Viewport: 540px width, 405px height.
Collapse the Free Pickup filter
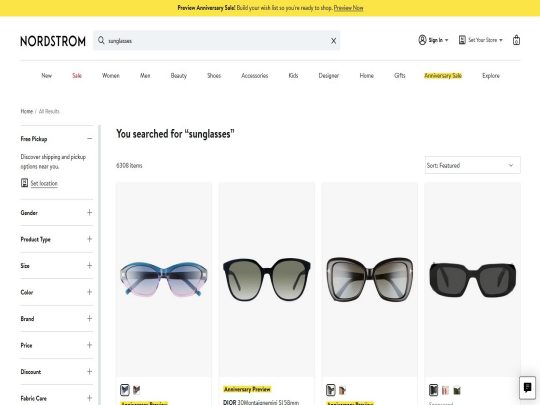pyautogui.click(x=90, y=138)
